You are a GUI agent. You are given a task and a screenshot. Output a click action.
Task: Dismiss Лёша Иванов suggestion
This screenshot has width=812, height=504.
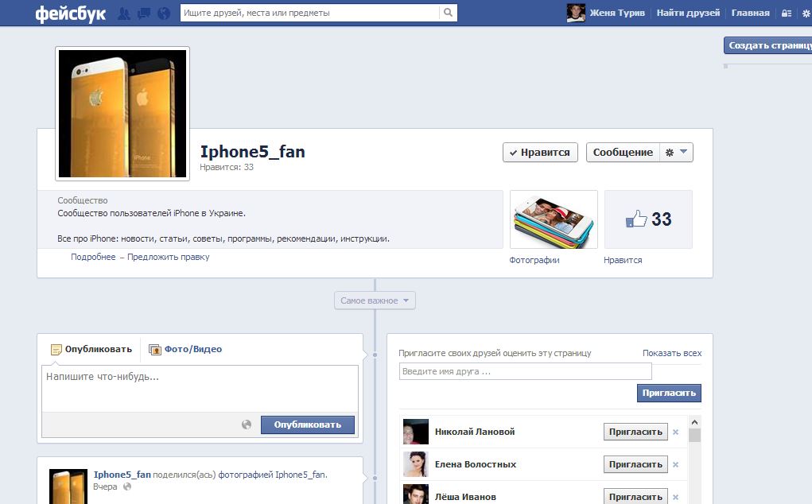point(675,497)
